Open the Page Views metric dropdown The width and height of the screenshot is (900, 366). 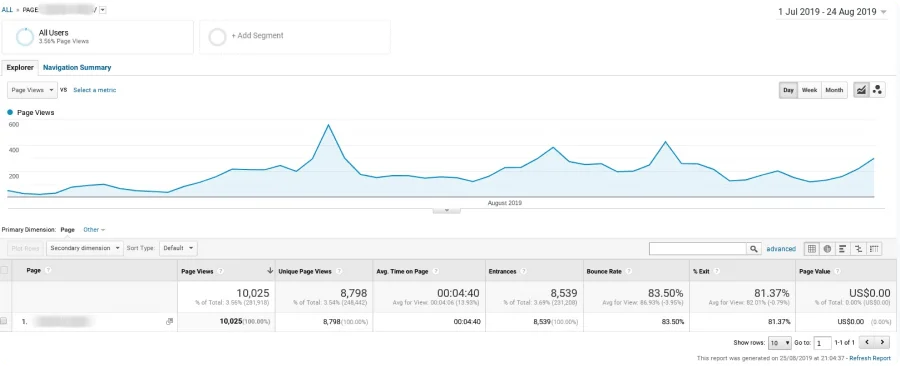tap(32, 90)
